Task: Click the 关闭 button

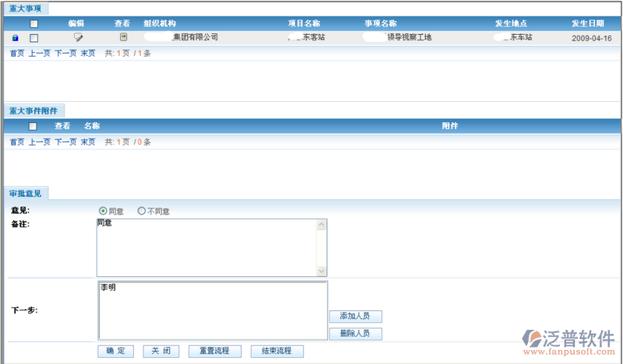Action: (x=161, y=351)
